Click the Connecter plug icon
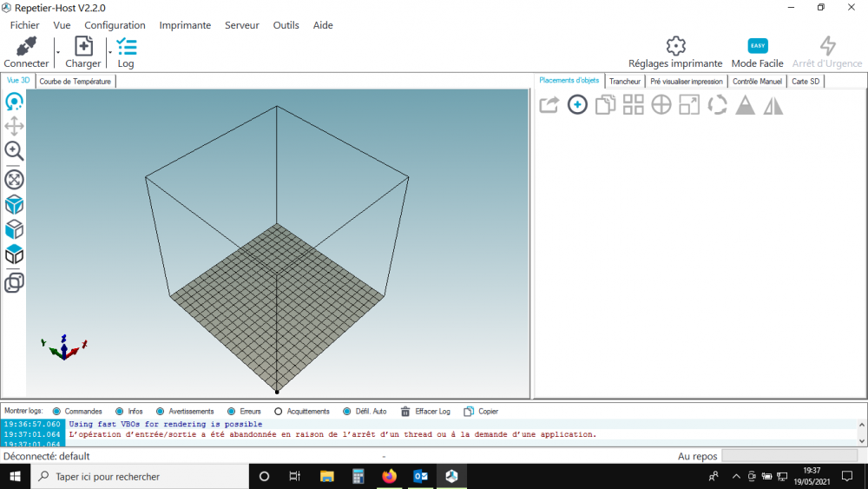This screenshot has height=489, width=868. tap(26, 47)
